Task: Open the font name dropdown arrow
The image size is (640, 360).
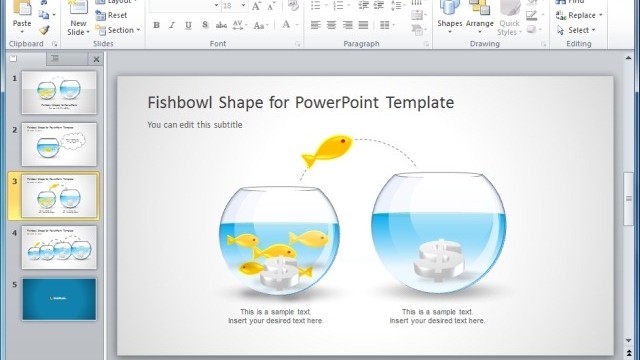Action: 216,5
